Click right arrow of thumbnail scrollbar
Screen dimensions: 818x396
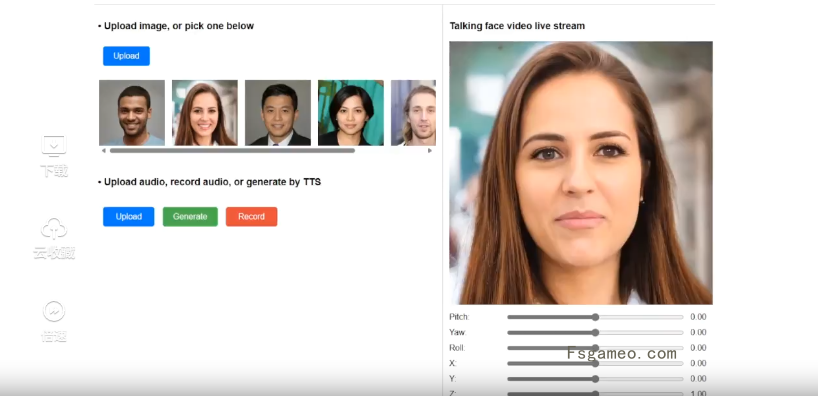pyautogui.click(x=430, y=151)
